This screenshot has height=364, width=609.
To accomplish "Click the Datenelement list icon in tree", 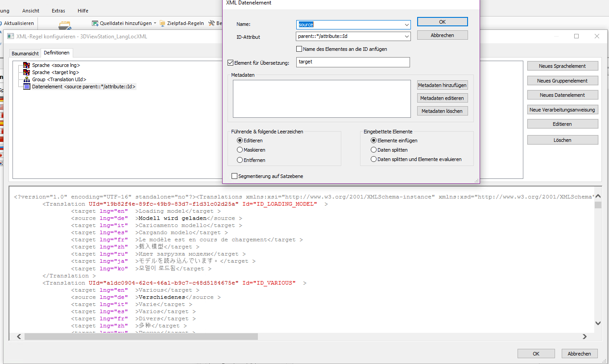I will (x=26, y=87).
